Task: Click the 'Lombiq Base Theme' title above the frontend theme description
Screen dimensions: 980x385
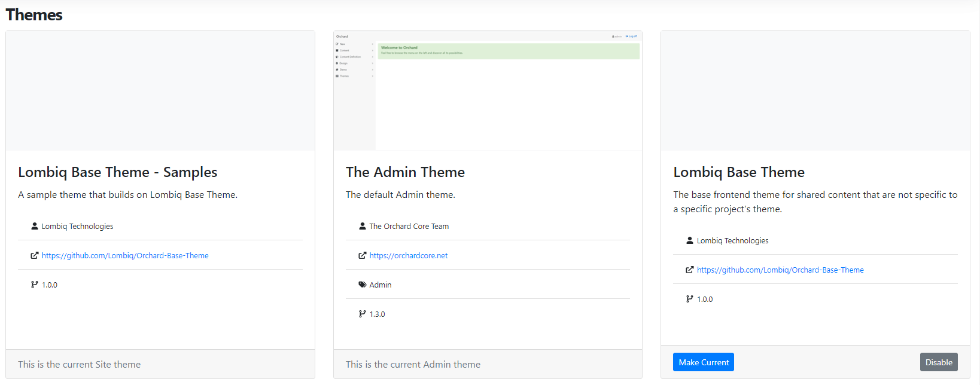Action: pyautogui.click(x=739, y=172)
